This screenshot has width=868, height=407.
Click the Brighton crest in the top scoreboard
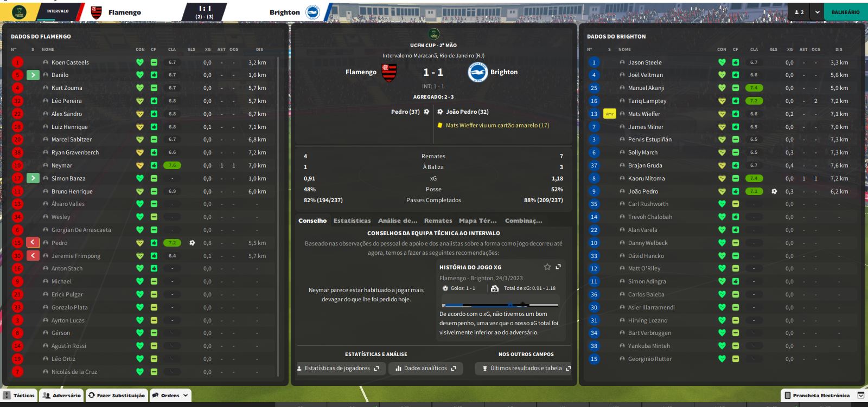[312, 12]
